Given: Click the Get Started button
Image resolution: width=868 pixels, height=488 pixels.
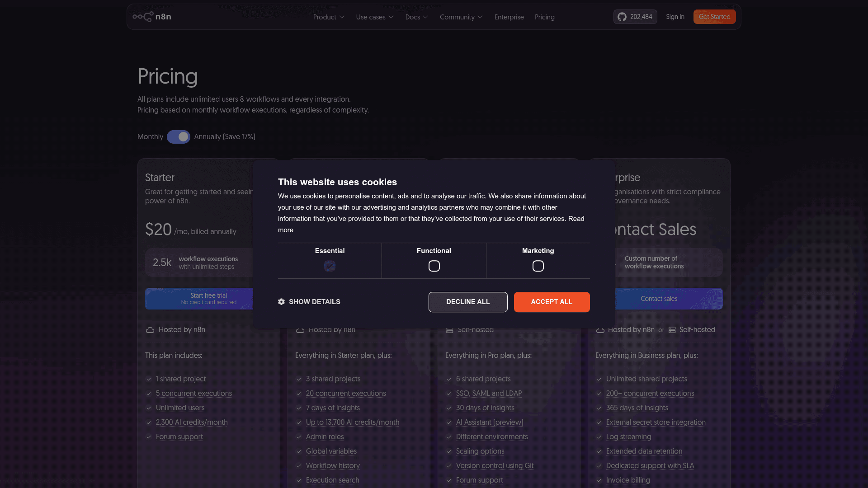Looking at the screenshot, I should click(715, 17).
